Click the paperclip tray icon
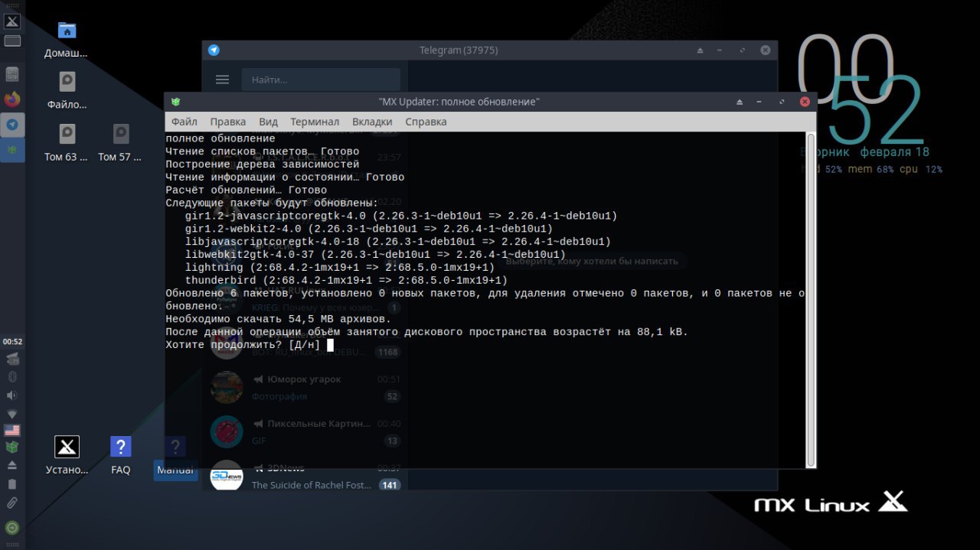The image size is (980, 550). click(x=12, y=503)
